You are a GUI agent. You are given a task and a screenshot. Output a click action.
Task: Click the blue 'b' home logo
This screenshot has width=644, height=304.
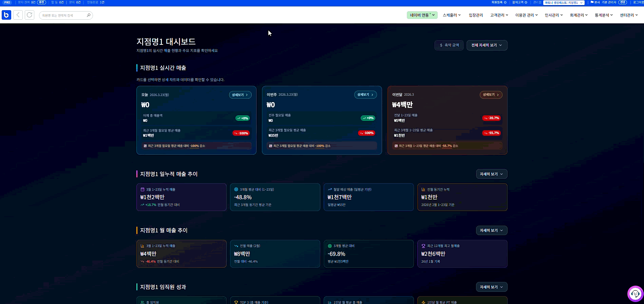(6, 15)
